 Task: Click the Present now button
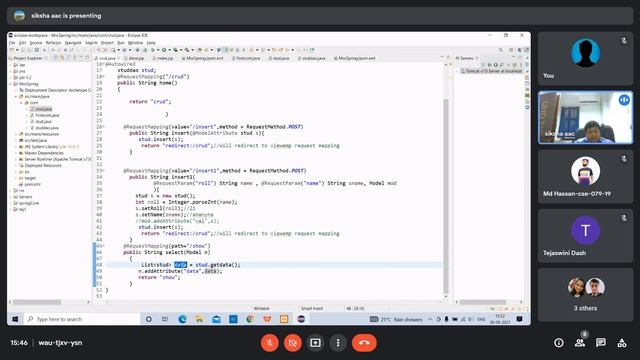tap(315, 343)
